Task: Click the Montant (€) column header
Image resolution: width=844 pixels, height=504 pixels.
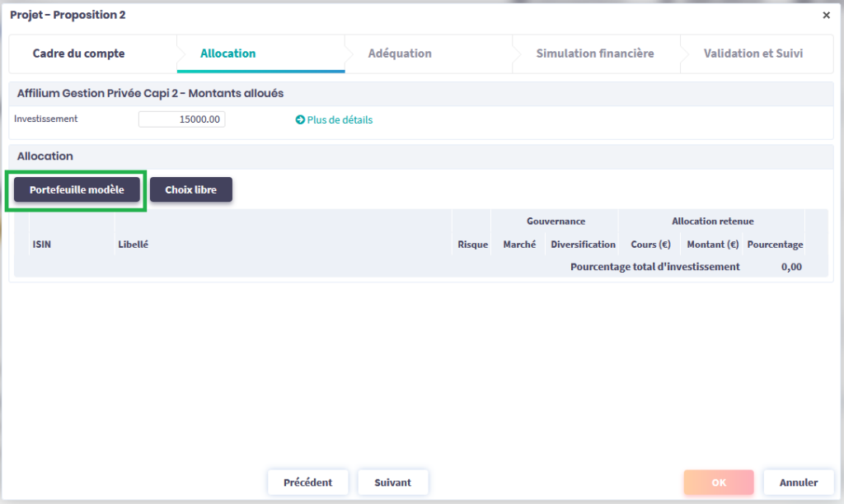Action: (712, 245)
